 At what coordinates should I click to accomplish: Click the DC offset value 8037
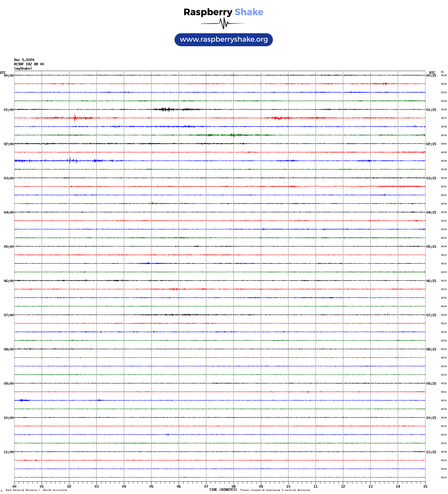point(444,118)
